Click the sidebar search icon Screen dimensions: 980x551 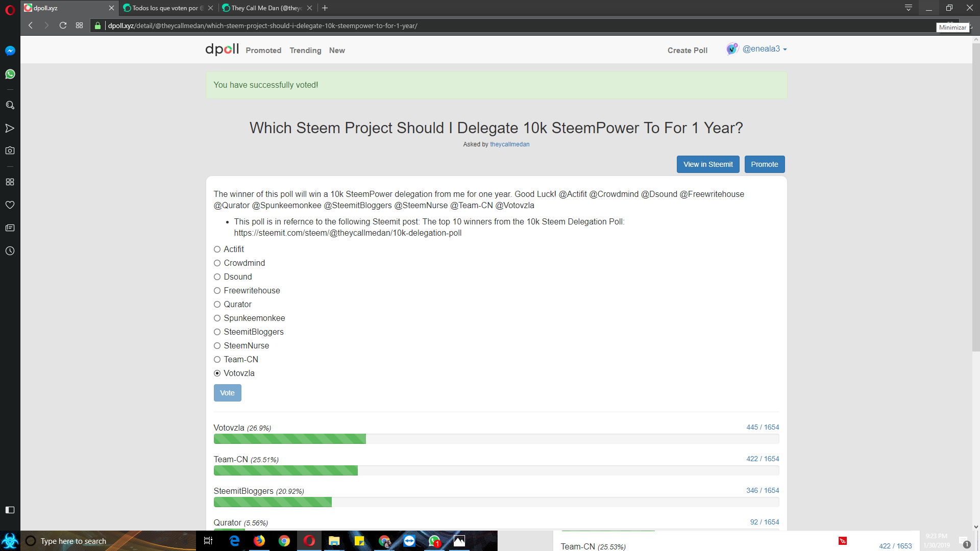10,105
